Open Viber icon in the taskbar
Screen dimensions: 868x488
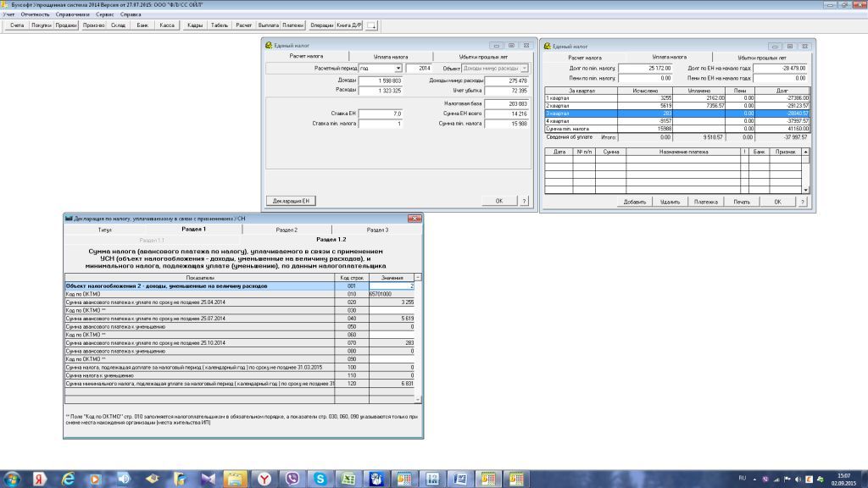coord(292,480)
